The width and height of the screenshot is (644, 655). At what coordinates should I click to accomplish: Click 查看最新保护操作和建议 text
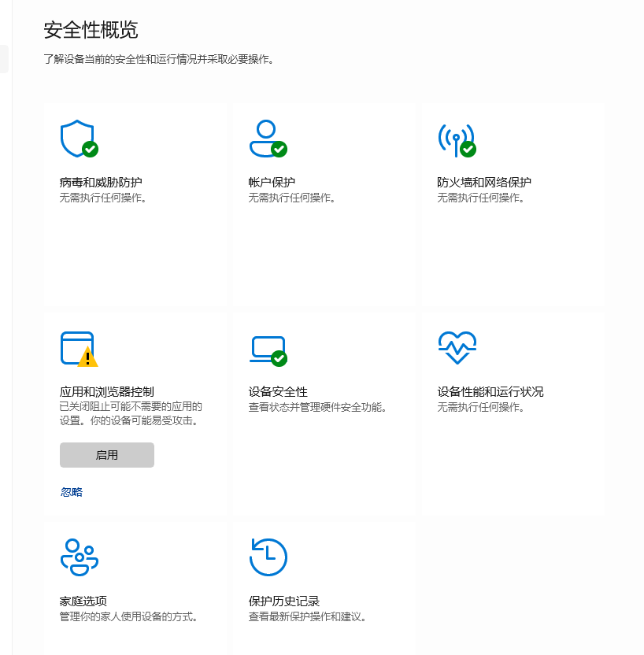pyautogui.click(x=307, y=616)
